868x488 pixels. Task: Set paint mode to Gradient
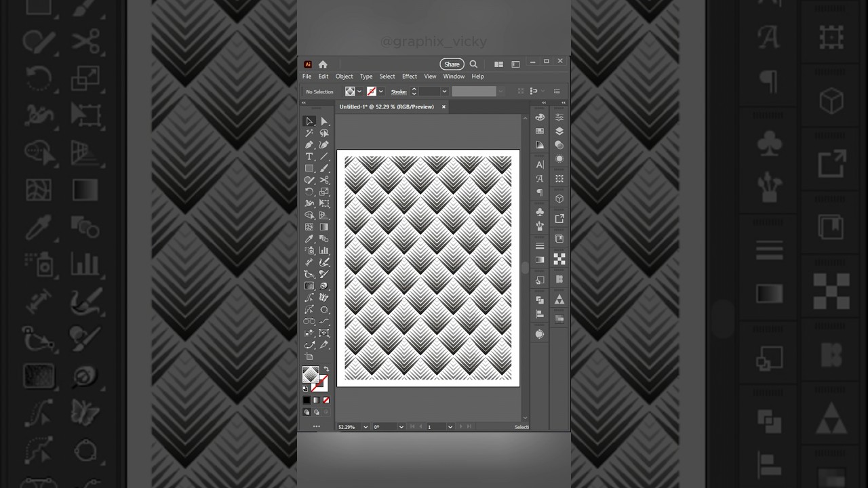(316, 401)
